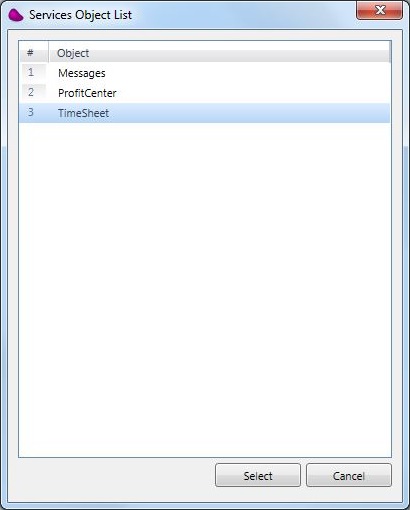Image resolution: width=410 pixels, height=510 pixels.
Task: Close the Services Object List dialog
Action: pos(379,10)
